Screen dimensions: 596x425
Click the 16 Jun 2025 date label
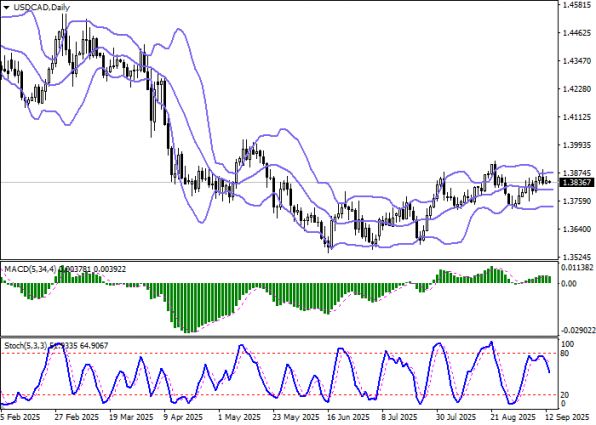coord(348,417)
